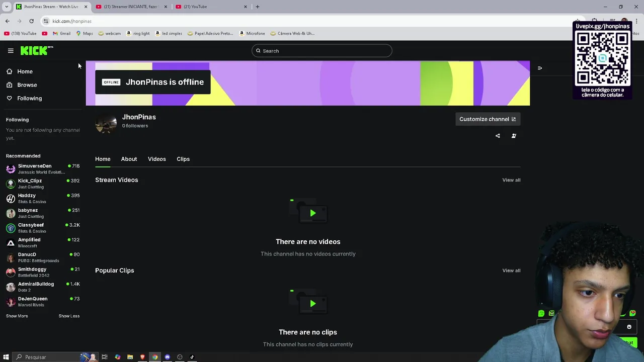644x362 pixels.
Task: Click the Customize channel button
Action: click(488, 119)
